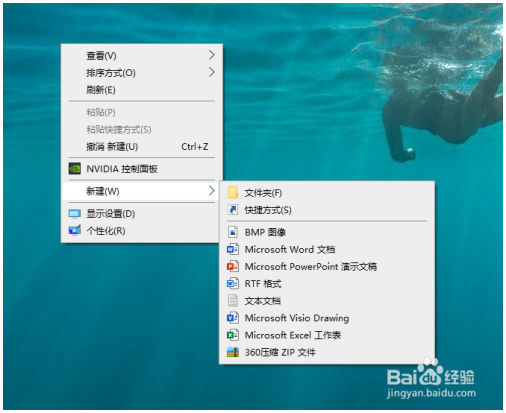Screen dimensions: 506x413
Task: Click the 显示设置 monitor icon
Action: (75, 213)
